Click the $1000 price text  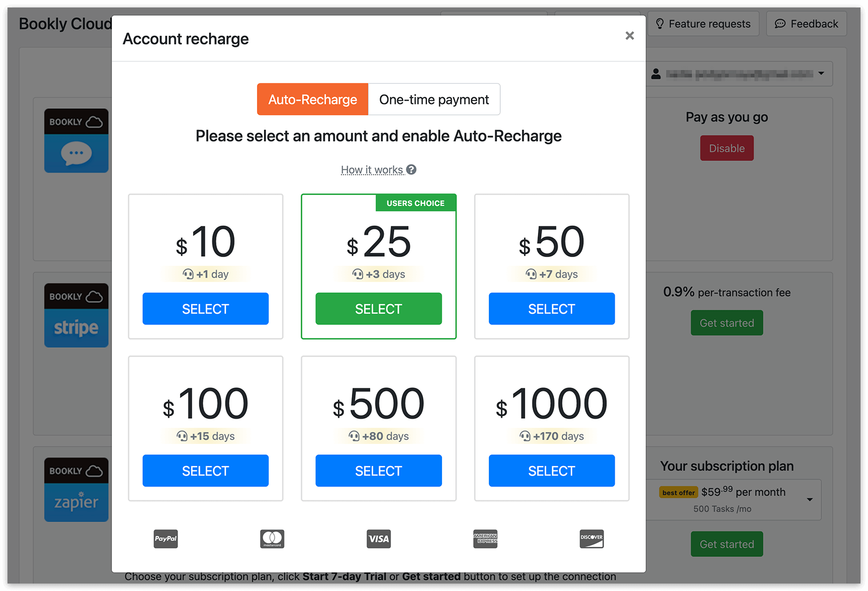click(x=552, y=404)
